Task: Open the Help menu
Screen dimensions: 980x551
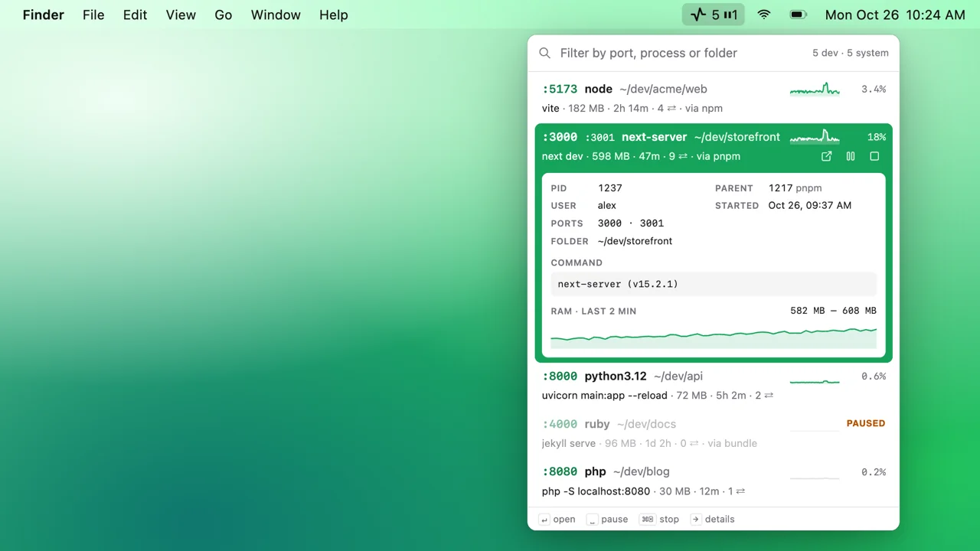Action: 334,15
